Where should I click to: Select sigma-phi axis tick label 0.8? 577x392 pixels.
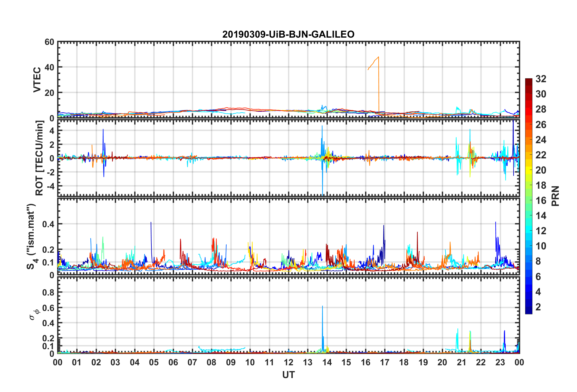click(x=49, y=292)
